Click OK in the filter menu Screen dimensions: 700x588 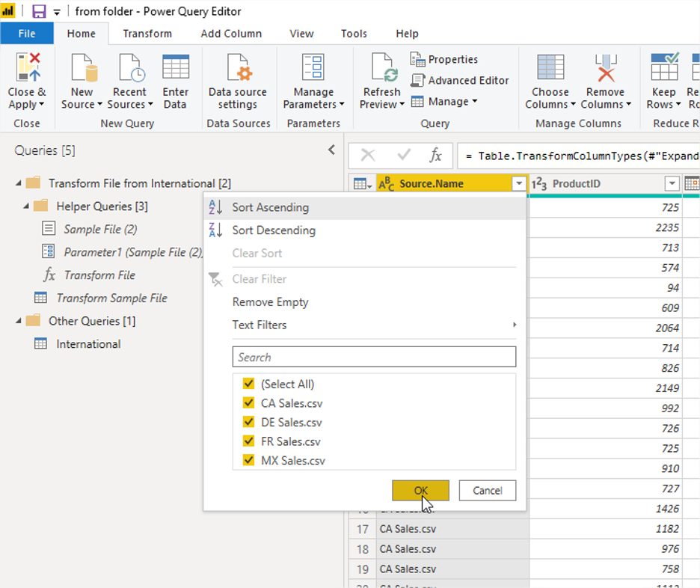click(420, 490)
